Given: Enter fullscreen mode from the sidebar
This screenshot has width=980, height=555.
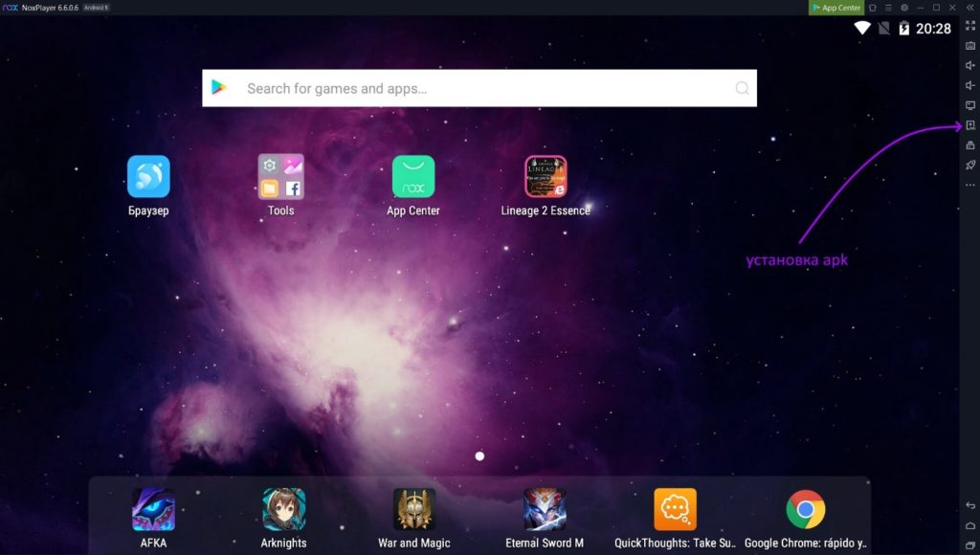Looking at the screenshot, I should [969, 26].
